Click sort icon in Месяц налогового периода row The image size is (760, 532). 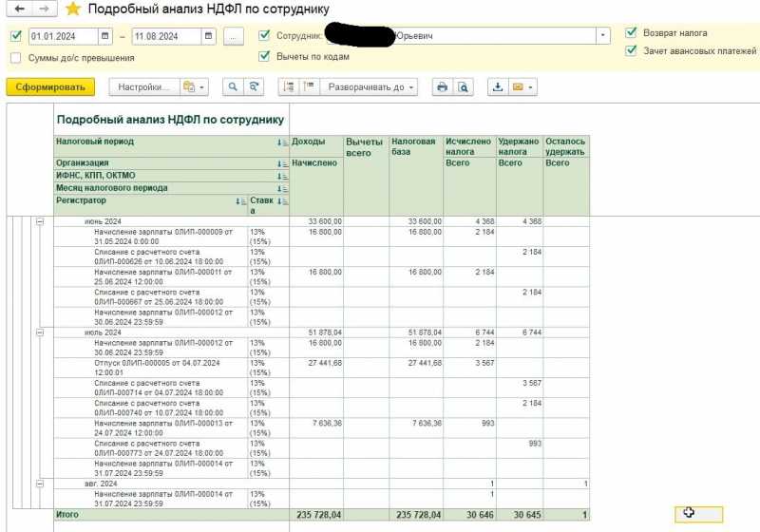point(282,189)
